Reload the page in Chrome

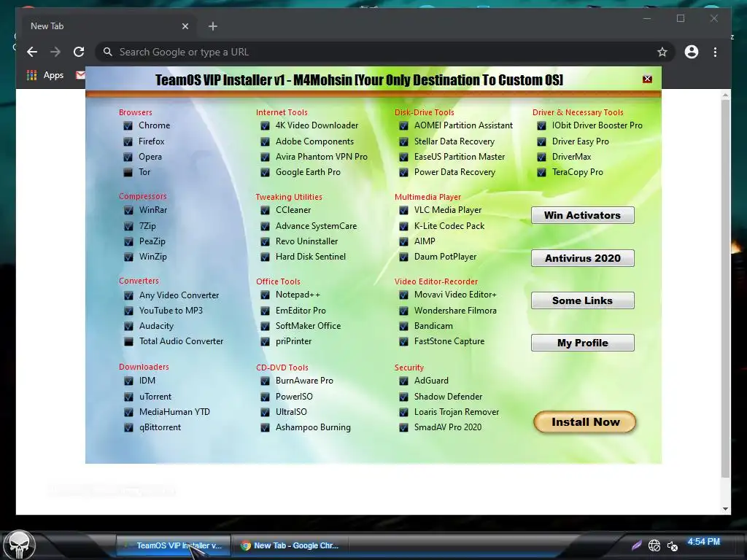pos(79,52)
